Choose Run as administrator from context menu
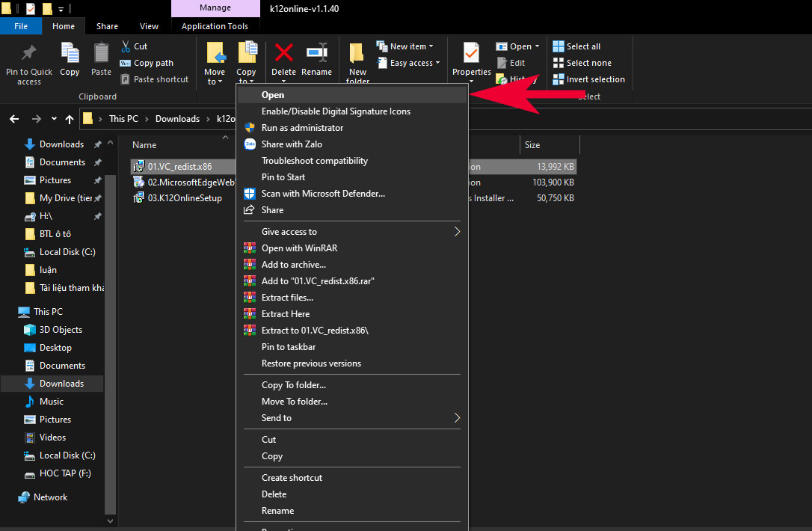The height and width of the screenshot is (531, 812). tap(302, 128)
